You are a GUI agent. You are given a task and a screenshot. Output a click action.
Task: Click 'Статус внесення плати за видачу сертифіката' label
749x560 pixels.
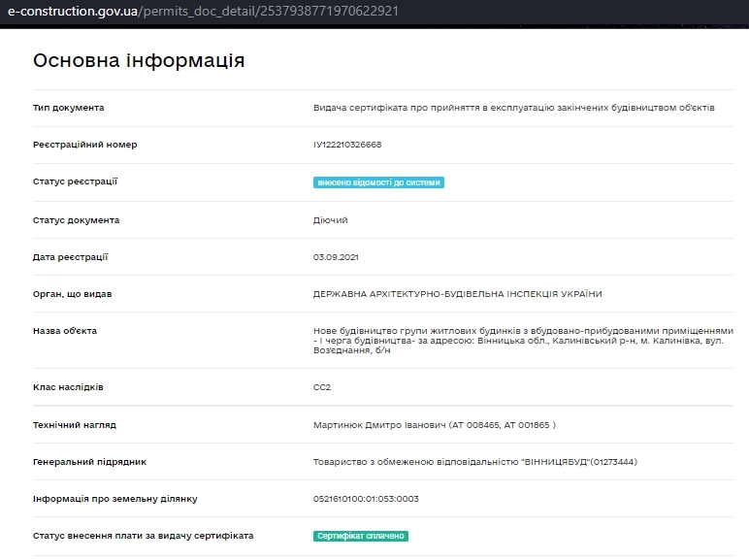pos(144,536)
